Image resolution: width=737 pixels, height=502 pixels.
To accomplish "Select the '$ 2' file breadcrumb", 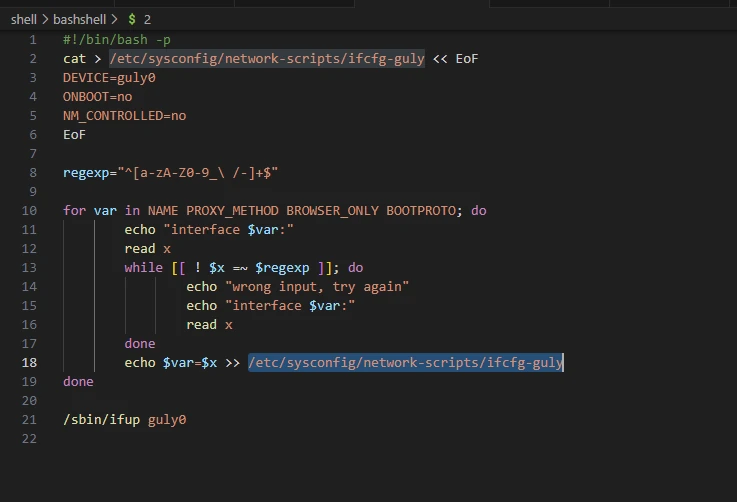I will (140, 19).
